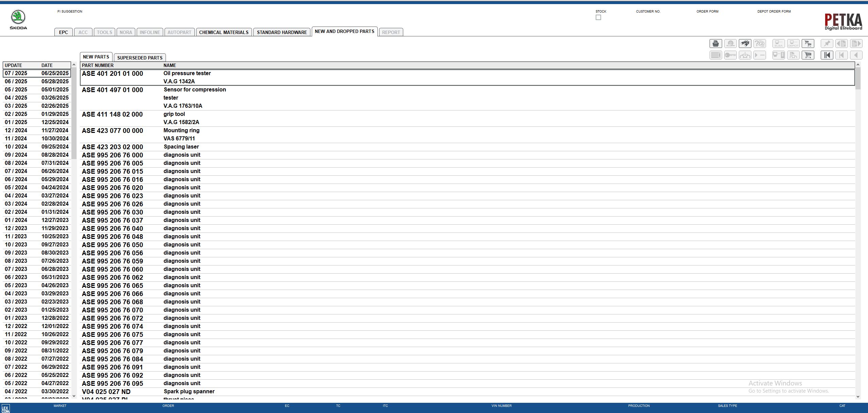
Task: Select update row 01 / 2025
Action: point(37,122)
